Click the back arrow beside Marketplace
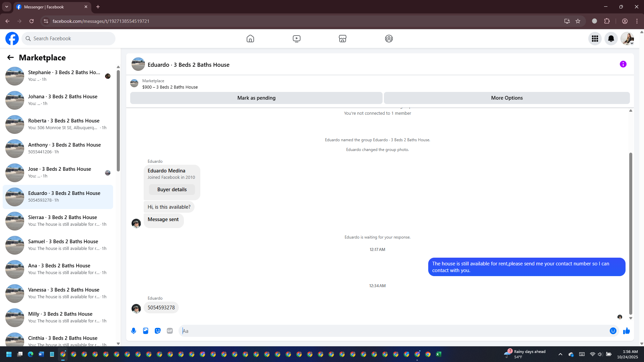The image size is (644, 362). [10, 58]
